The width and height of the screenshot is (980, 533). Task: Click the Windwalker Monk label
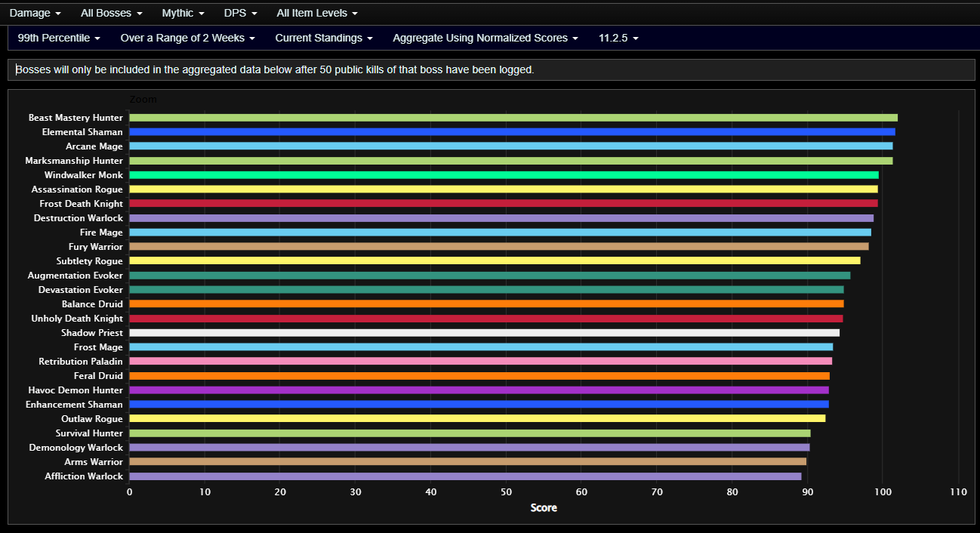[x=84, y=175]
